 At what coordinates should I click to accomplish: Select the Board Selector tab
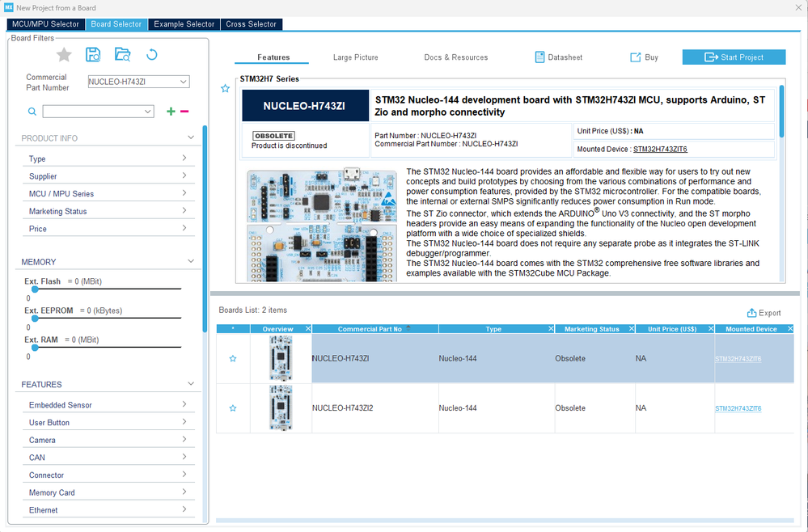(x=116, y=24)
